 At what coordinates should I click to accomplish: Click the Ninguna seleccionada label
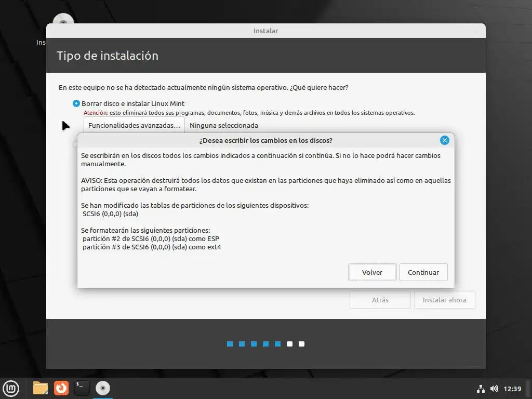(223, 125)
